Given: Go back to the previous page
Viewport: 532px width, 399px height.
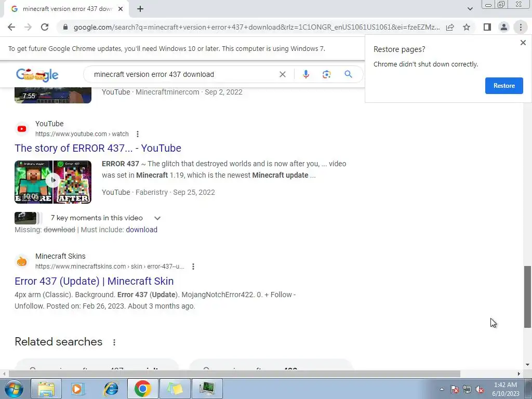Looking at the screenshot, I should [11, 27].
